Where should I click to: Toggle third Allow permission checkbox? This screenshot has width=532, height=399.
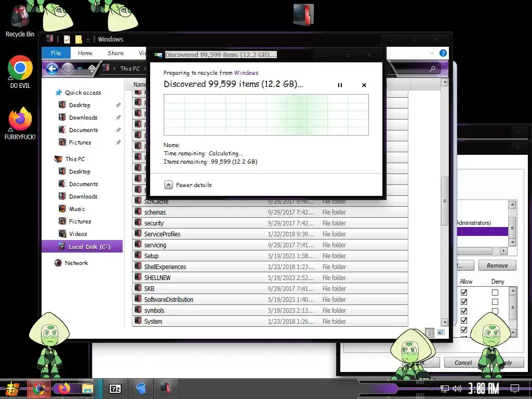(x=464, y=311)
